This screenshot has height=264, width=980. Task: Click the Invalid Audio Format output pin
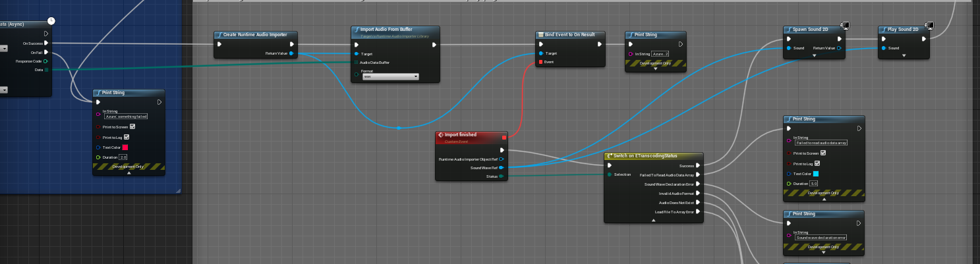pos(698,194)
